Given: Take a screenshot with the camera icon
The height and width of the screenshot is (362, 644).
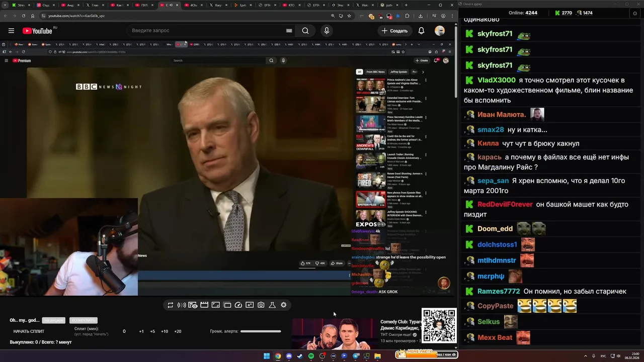Looking at the screenshot, I should [x=261, y=305].
